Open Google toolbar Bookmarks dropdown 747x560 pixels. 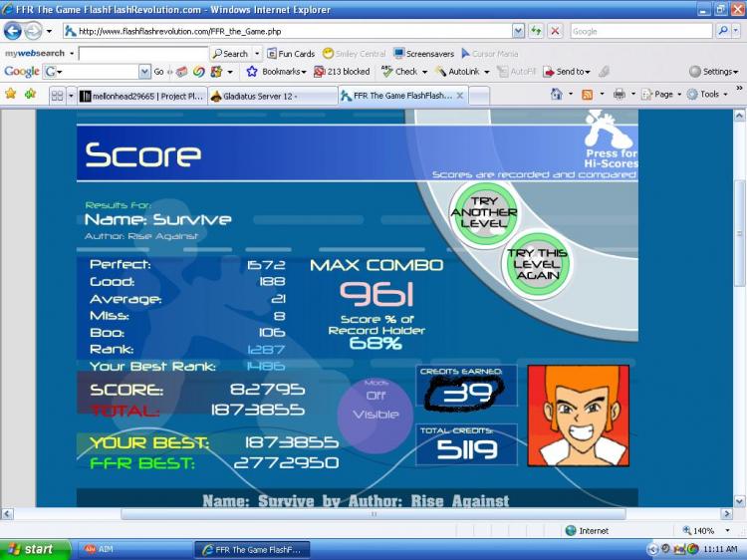278,72
